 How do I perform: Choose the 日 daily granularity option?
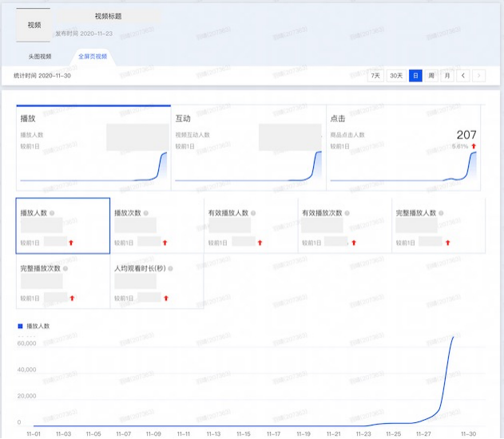coord(415,76)
